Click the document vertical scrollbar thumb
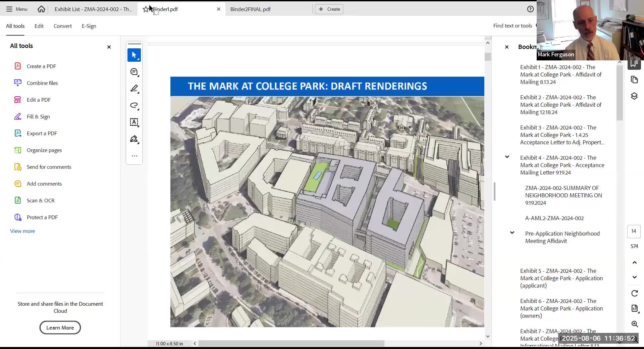 click(488, 57)
